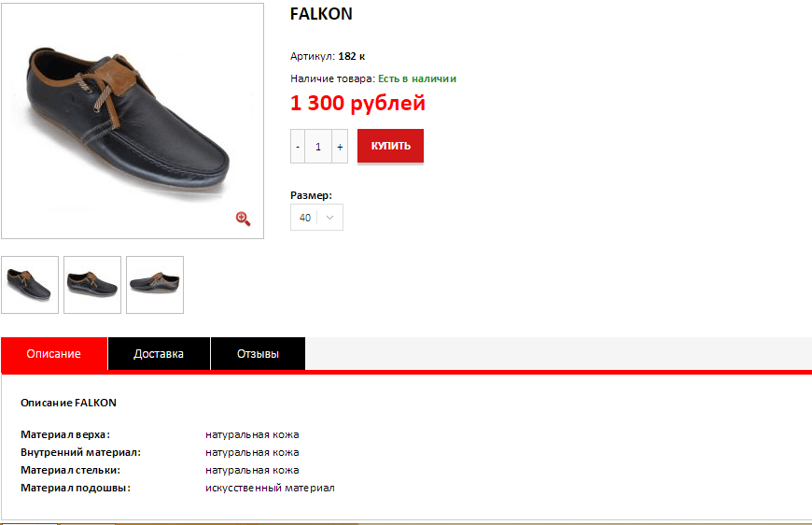This screenshot has width=812, height=525.
Task: Click the red КУПИТЬ button
Action: pyautogui.click(x=390, y=146)
